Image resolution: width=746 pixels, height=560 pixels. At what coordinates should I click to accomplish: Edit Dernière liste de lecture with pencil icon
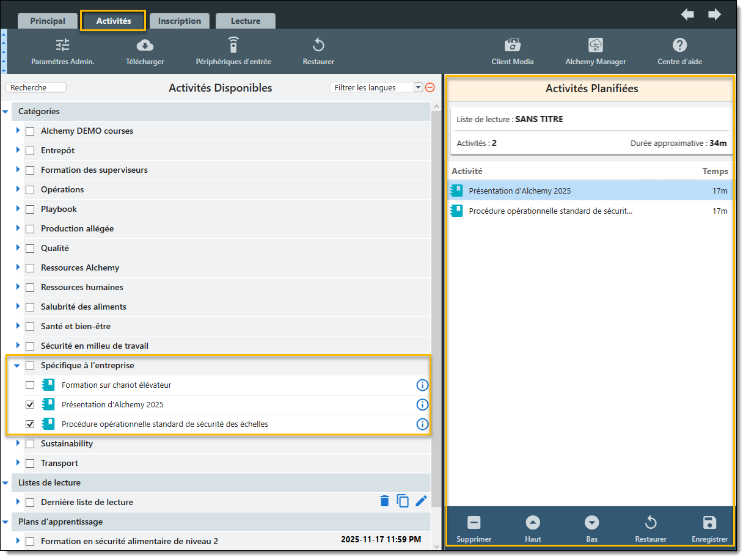point(421,501)
